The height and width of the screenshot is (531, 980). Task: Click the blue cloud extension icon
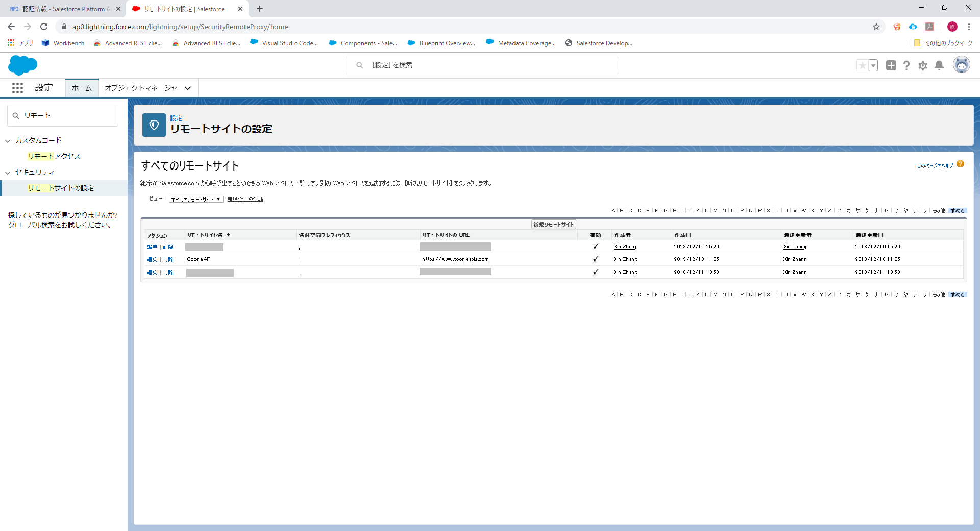click(913, 27)
